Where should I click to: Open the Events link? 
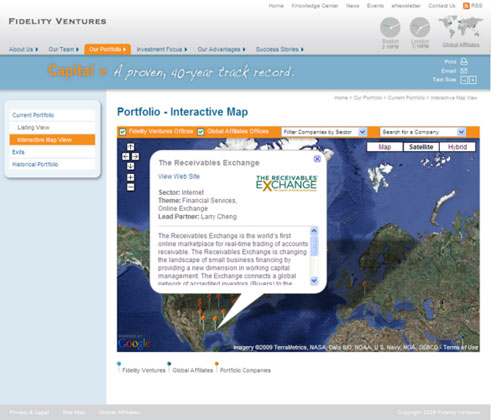pos(375,6)
